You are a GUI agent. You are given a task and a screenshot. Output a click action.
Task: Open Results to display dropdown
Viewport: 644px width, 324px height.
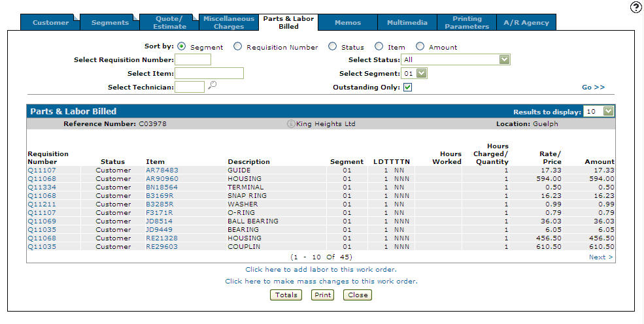point(609,112)
